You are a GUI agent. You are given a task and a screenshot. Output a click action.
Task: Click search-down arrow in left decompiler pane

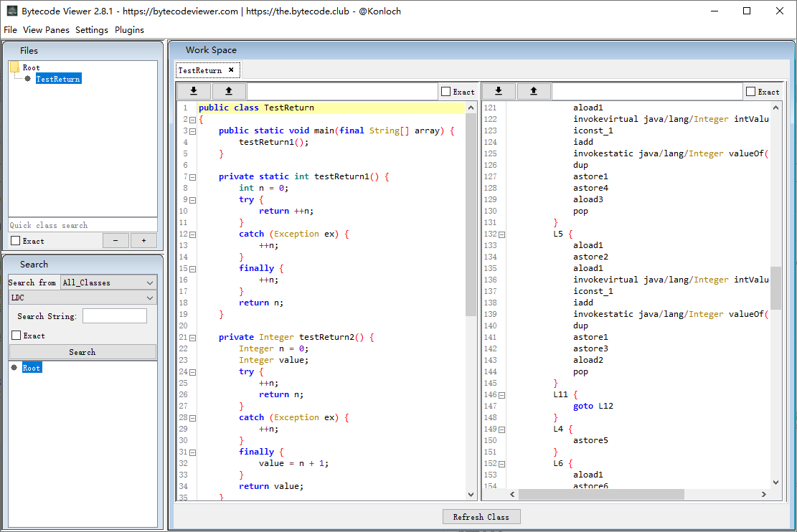click(x=194, y=91)
